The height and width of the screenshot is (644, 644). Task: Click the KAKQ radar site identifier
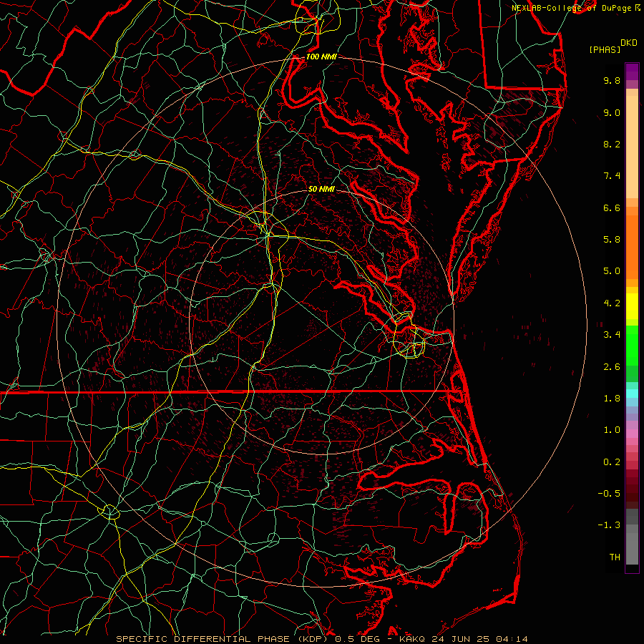pos(412,639)
